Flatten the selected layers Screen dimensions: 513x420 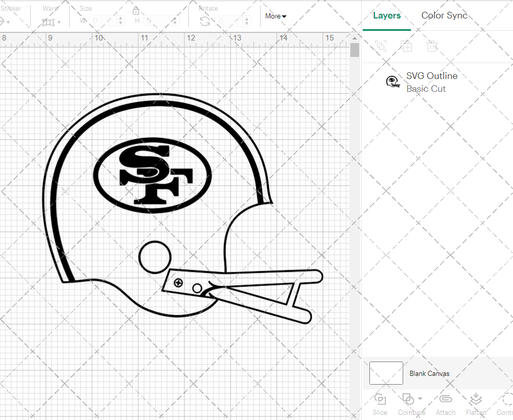[x=476, y=399]
